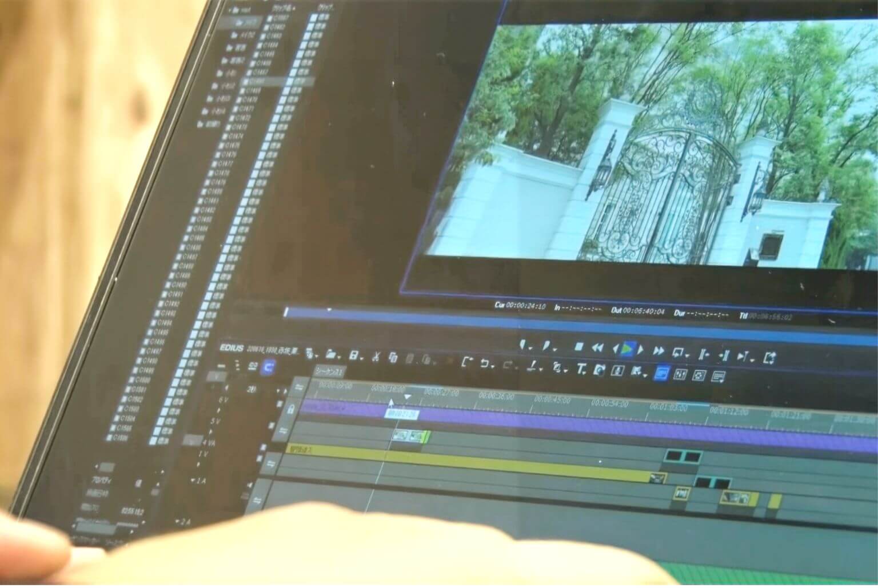Select highlighted clip row in bin list
This screenshot has width=878, height=588.
[277, 82]
